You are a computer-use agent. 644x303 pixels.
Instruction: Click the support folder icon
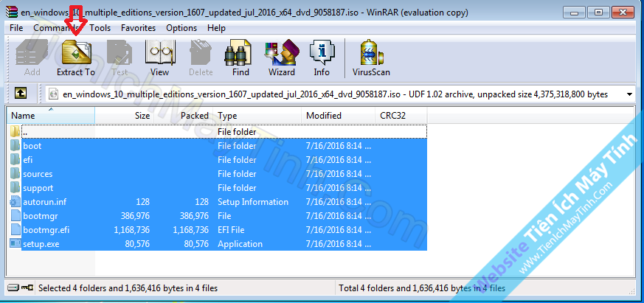[15, 188]
